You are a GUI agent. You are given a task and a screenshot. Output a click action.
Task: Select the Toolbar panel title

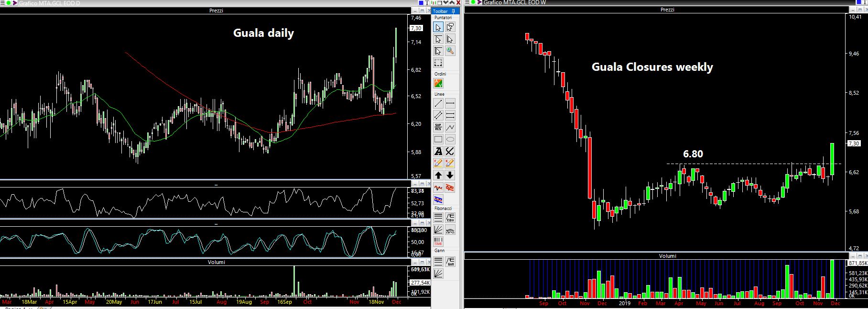[x=440, y=11]
